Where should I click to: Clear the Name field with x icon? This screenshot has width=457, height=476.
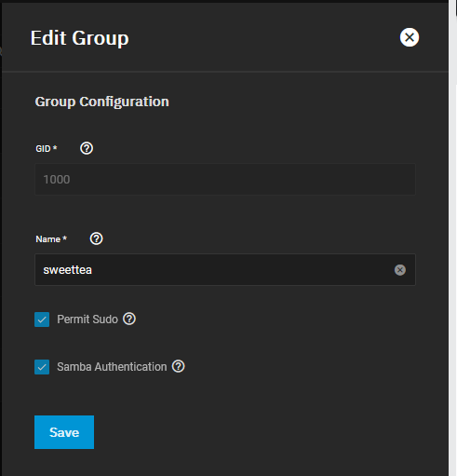399,270
